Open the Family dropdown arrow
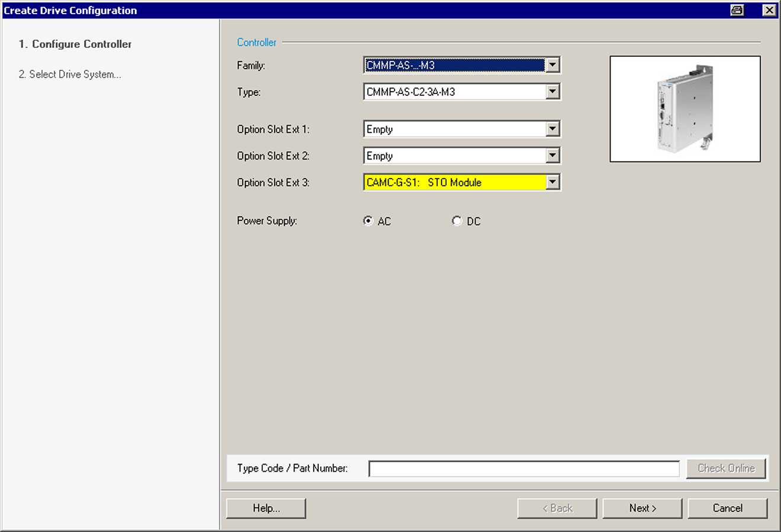Screen dimensions: 781x532 coord(552,65)
